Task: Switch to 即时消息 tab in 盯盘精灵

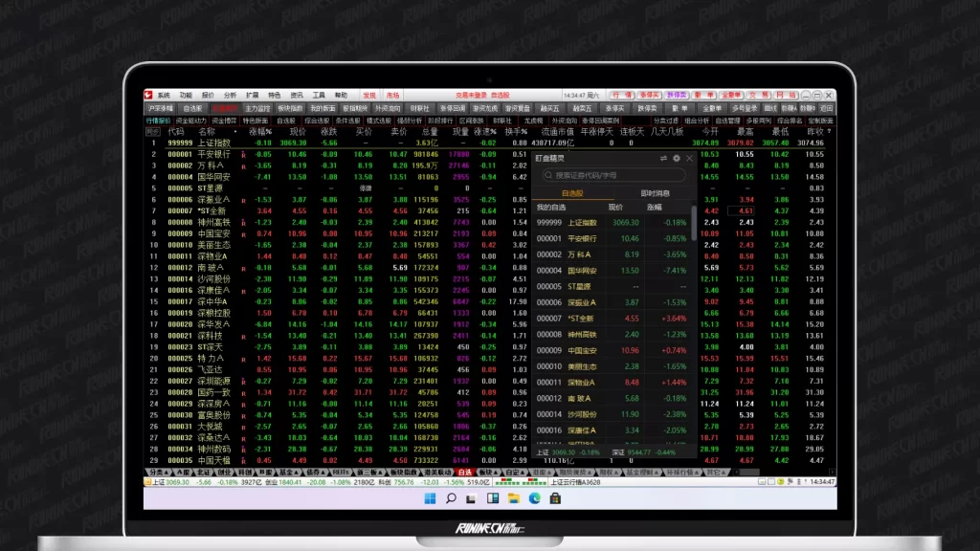Action: 654,193
